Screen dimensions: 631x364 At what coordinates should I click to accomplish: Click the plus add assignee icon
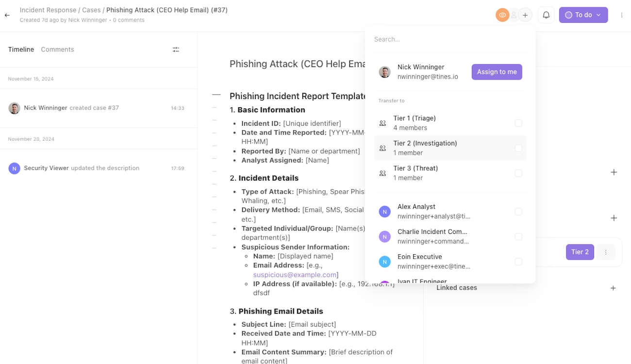[x=525, y=15]
